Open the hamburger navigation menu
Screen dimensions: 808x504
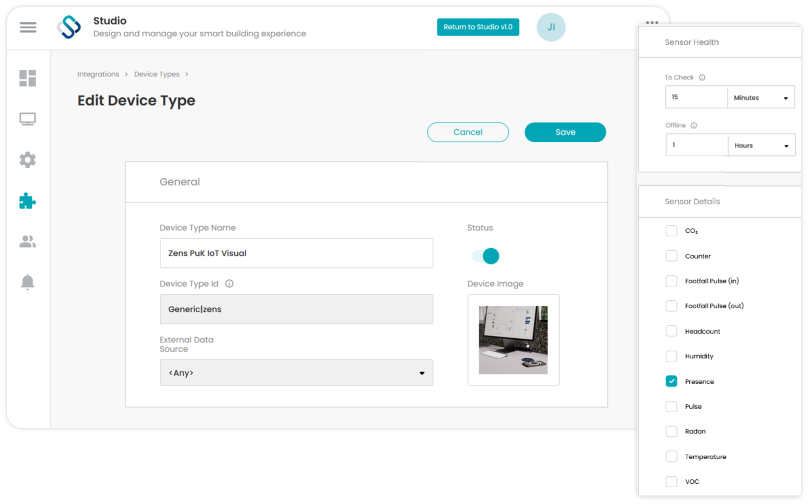tap(28, 27)
